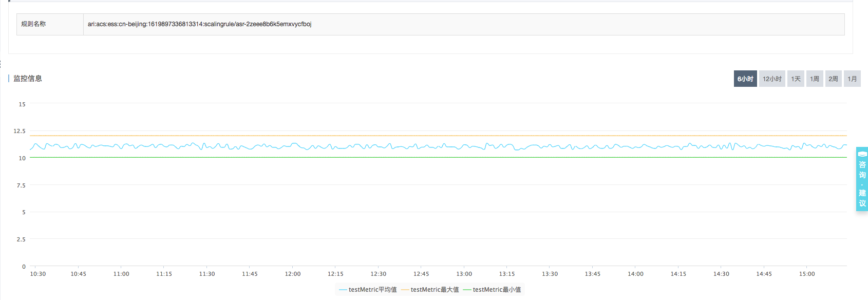Switch to the 1天 time range
The width and height of the screenshot is (868, 300).
[x=796, y=79]
